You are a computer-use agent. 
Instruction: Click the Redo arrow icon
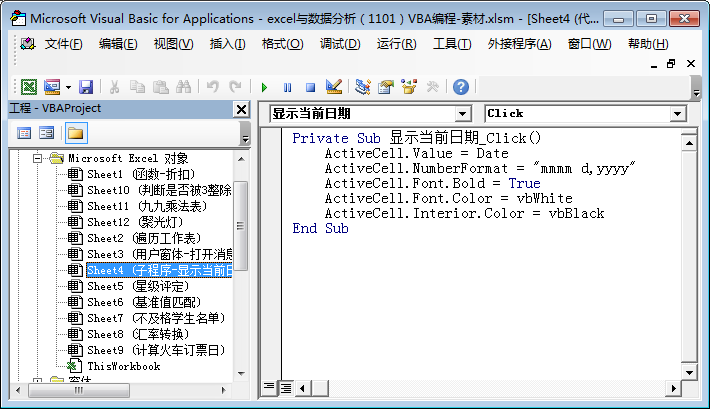tap(235, 87)
